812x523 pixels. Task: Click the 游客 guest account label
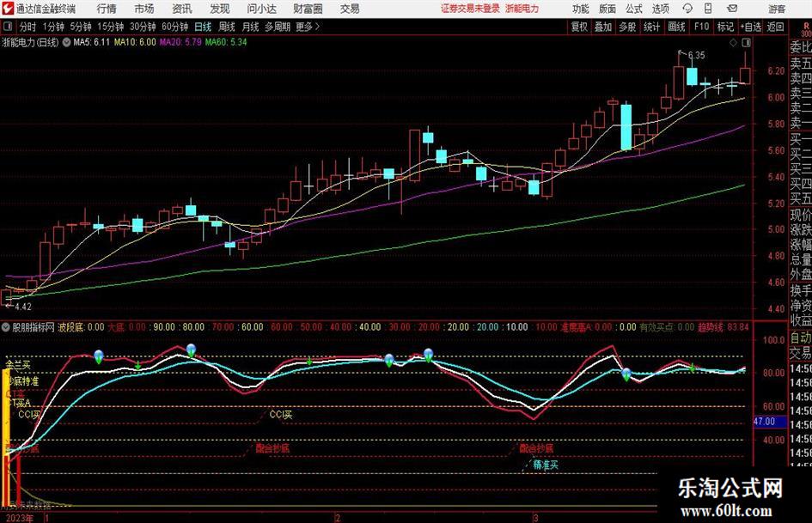777,9
